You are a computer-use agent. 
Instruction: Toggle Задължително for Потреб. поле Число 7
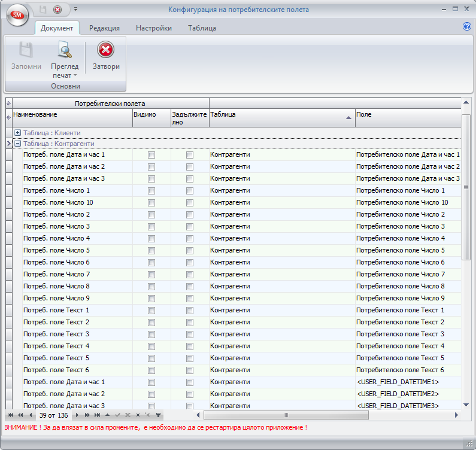pyautogui.click(x=190, y=275)
